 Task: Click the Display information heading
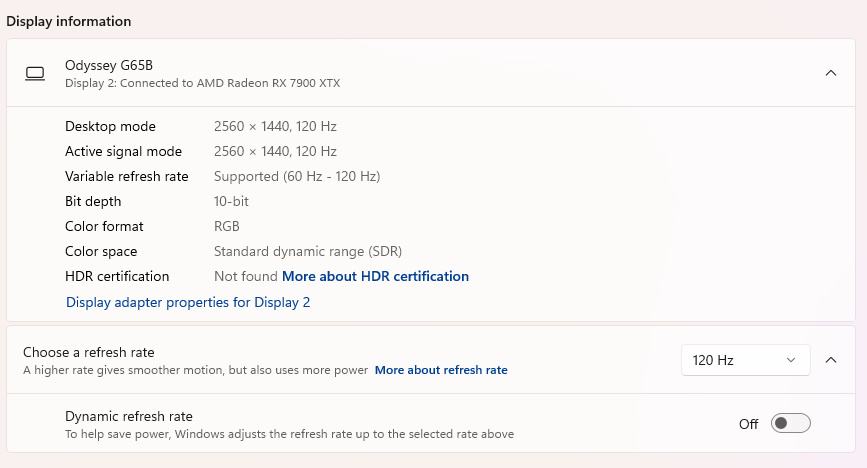click(x=69, y=21)
